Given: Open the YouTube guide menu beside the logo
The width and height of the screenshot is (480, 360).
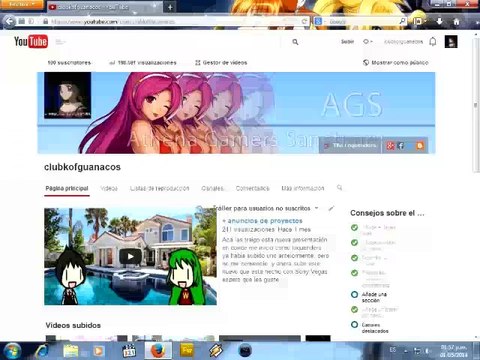Looking at the screenshot, I should point(60,42).
